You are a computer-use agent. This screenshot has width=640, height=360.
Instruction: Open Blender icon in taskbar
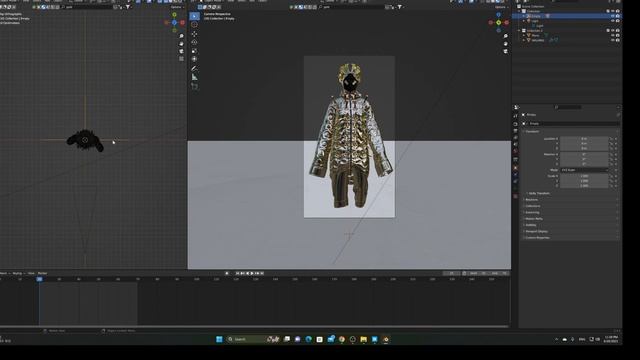(x=386, y=339)
